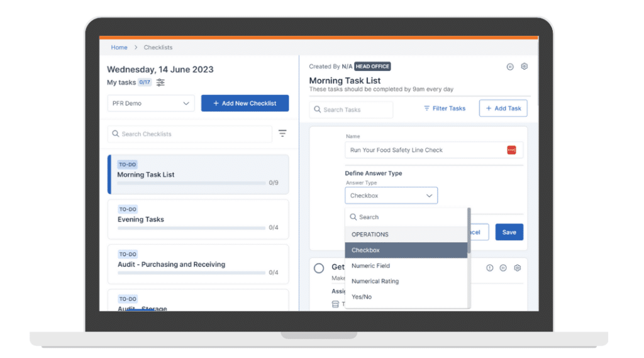Viewport: 644px width, 358px height.
Task: Click Add New Checklist button
Action: [x=245, y=103]
